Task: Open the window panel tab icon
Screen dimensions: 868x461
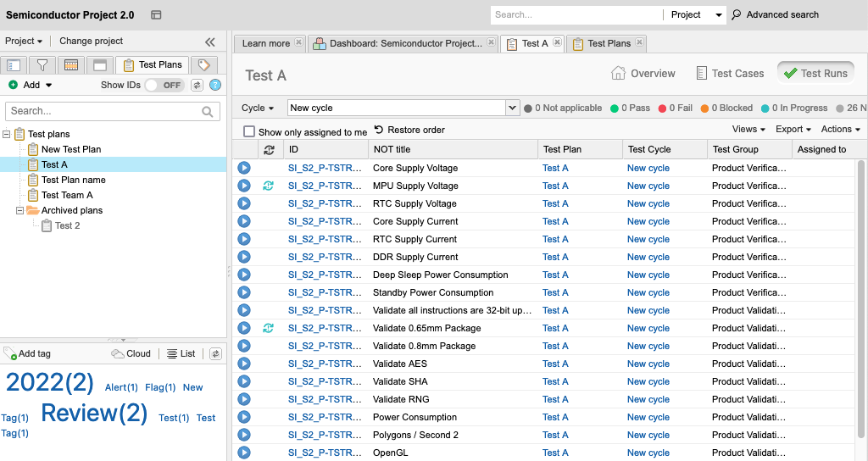Action: [x=100, y=65]
